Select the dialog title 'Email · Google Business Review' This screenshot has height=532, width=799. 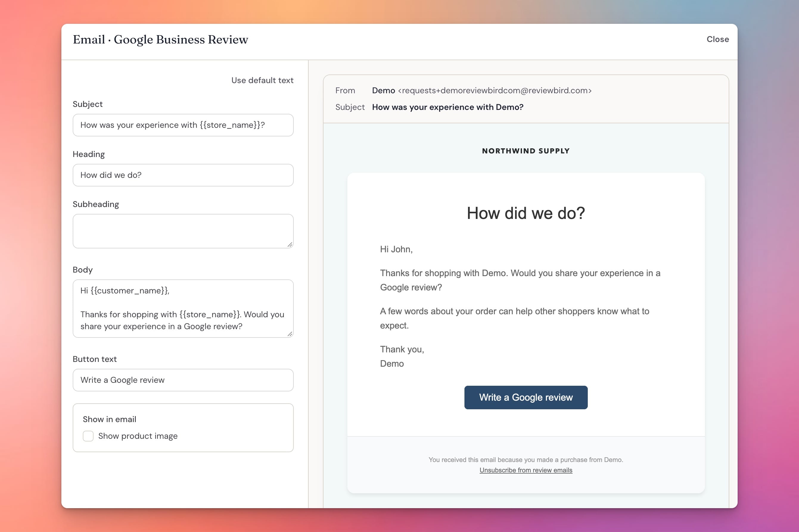pos(161,40)
